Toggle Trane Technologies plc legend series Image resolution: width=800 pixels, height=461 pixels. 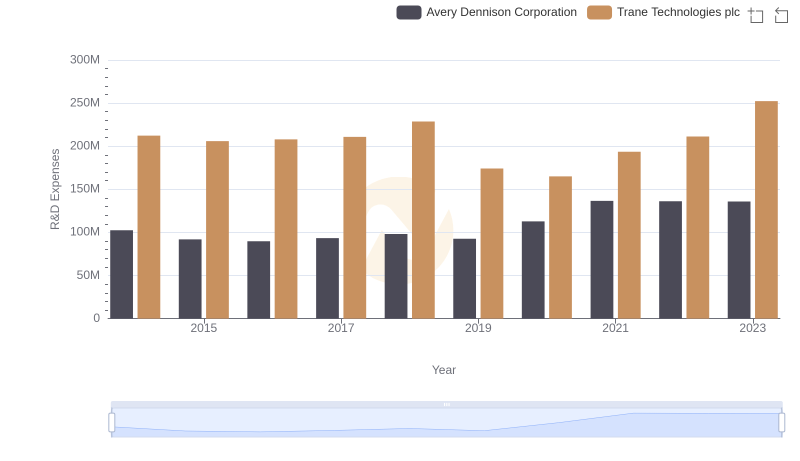[663, 12]
